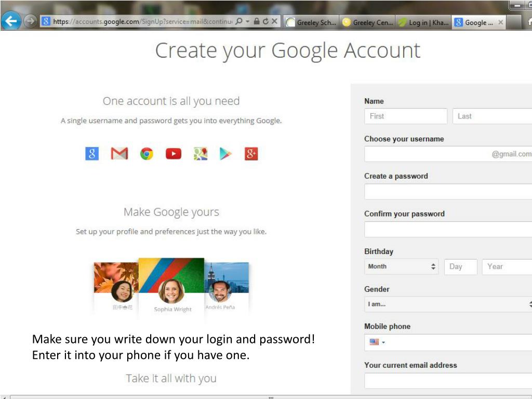Close the Google ... browser tab
The width and height of the screenshot is (532, 399).
500,22
